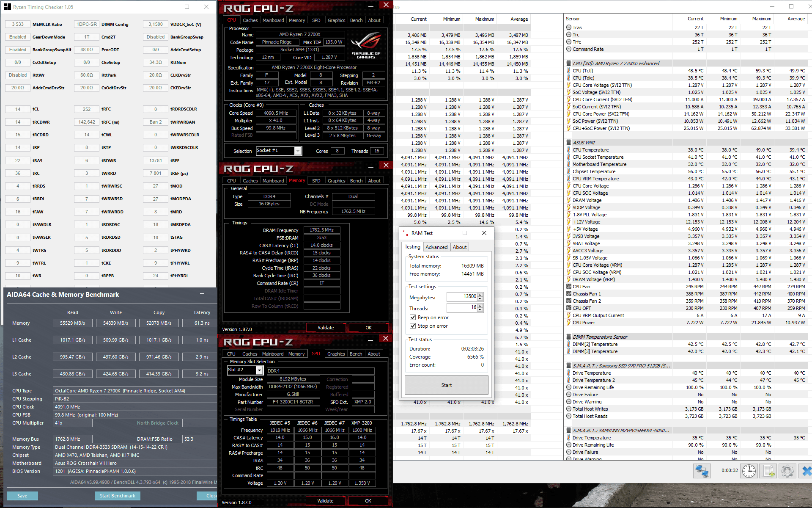The width and height of the screenshot is (812, 508).
Task: Open the Socket #1 selection dropdown
Action: coord(298,151)
